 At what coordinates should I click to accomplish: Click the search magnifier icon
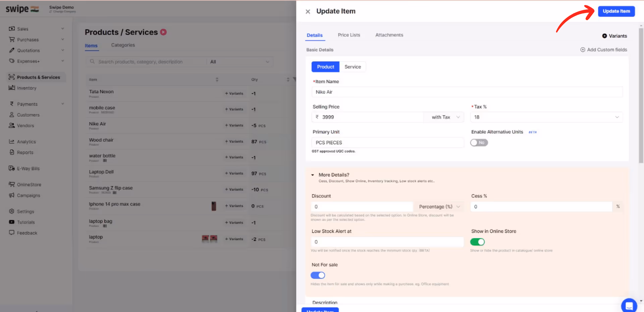92,62
